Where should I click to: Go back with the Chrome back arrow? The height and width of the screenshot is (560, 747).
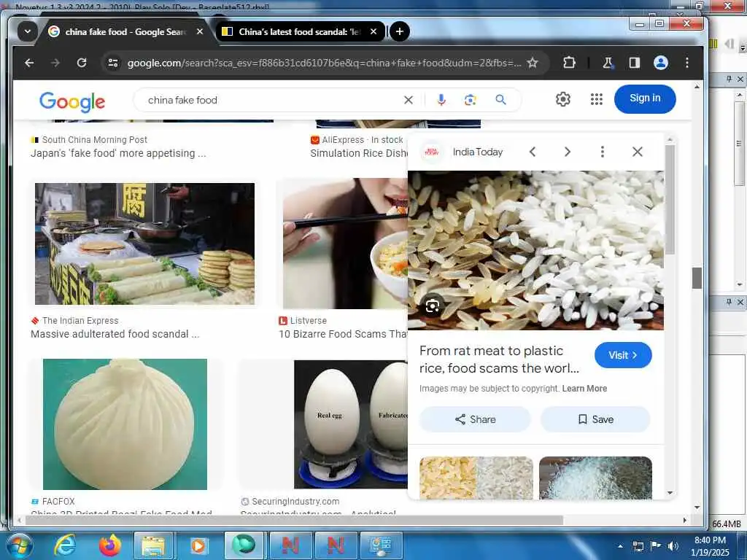[x=29, y=63]
